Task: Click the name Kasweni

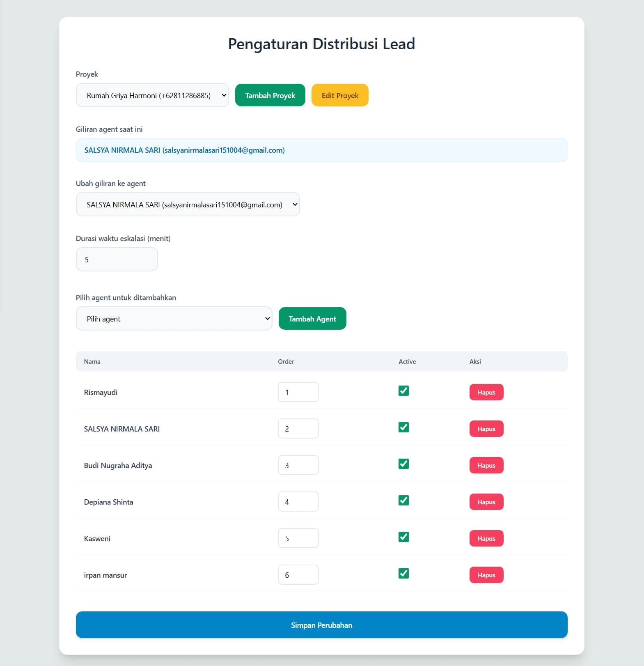Action: click(x=97, y=539)
